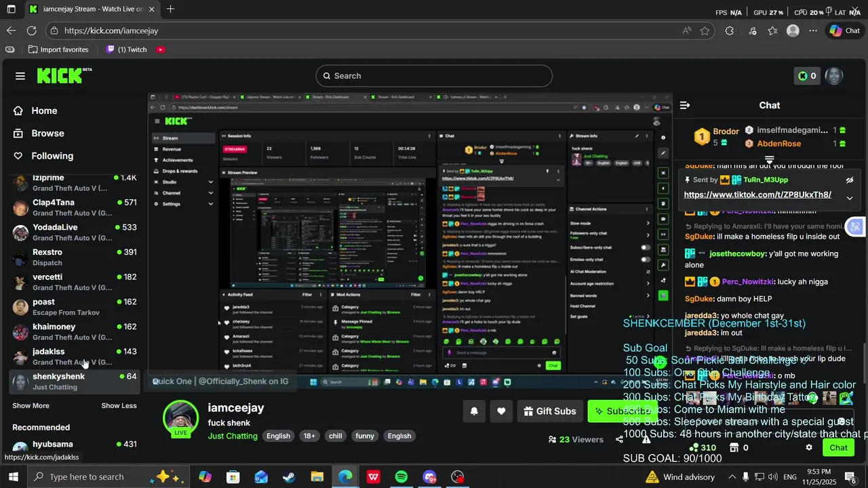Select the chill stream tag
This screenshot has height=488, width=868.
[x=336, y=436]
